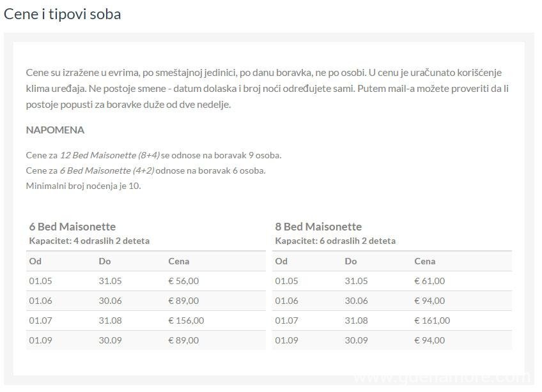Click "Kapacitet: 4 odraslih 2 deteta" text
Image resolution: width=542 pixels, height=392 pixels.
coord(89,241)
